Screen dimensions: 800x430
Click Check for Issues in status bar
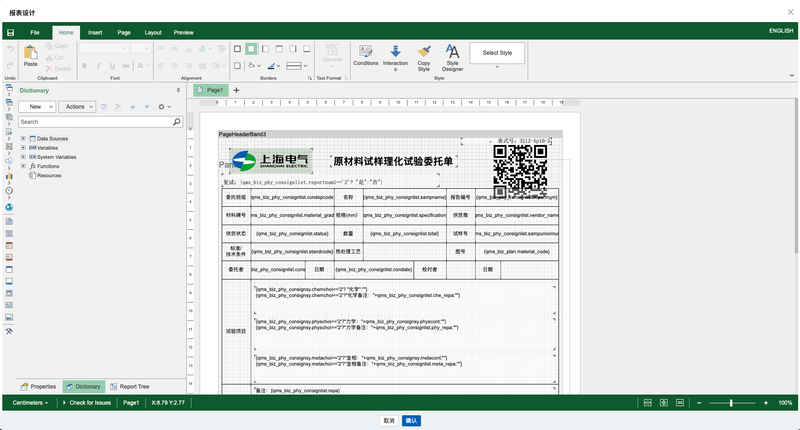click(88, 402)
